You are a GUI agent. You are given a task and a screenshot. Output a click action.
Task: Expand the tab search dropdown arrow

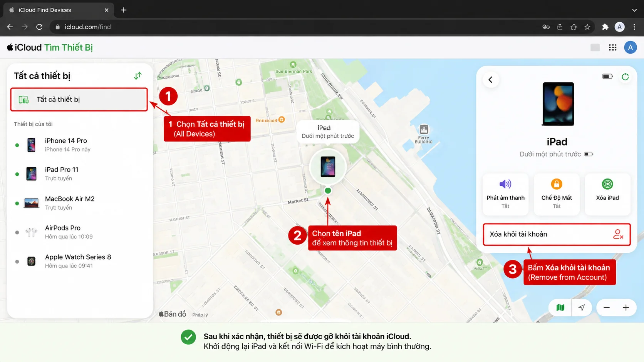coord(634,10)
